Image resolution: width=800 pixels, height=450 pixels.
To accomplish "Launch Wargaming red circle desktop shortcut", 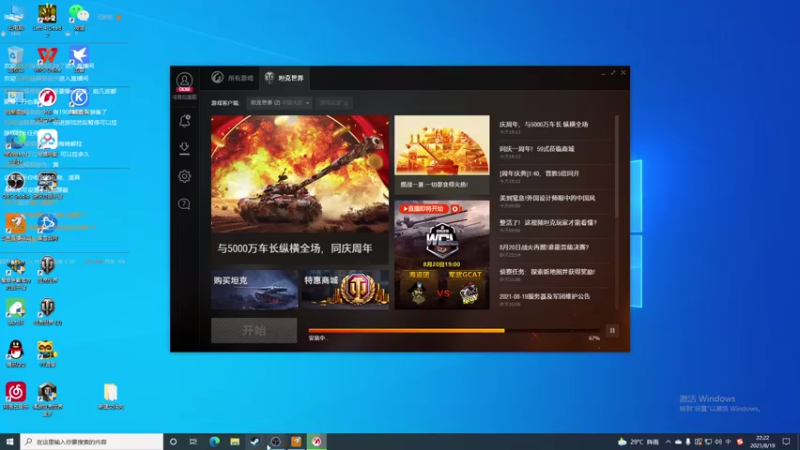I will (47, 102).
